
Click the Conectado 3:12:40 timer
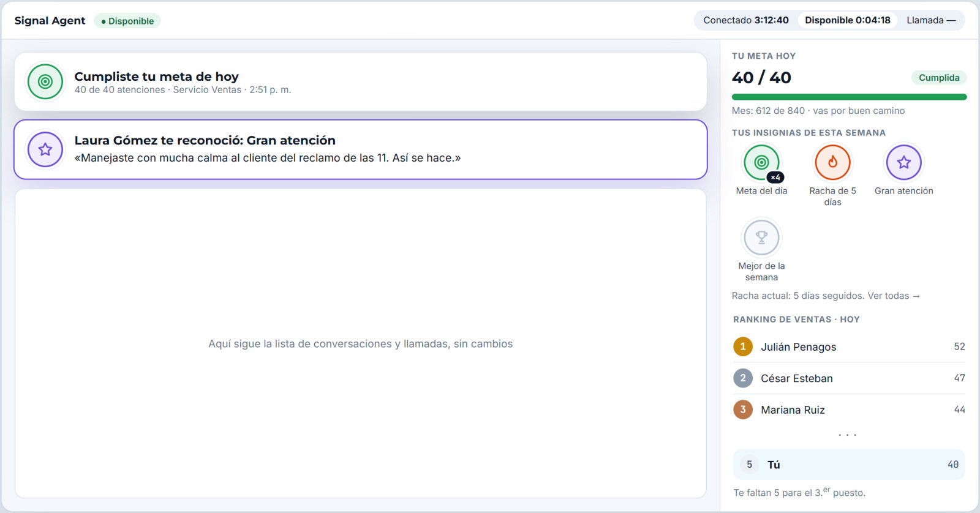(746, 20)
